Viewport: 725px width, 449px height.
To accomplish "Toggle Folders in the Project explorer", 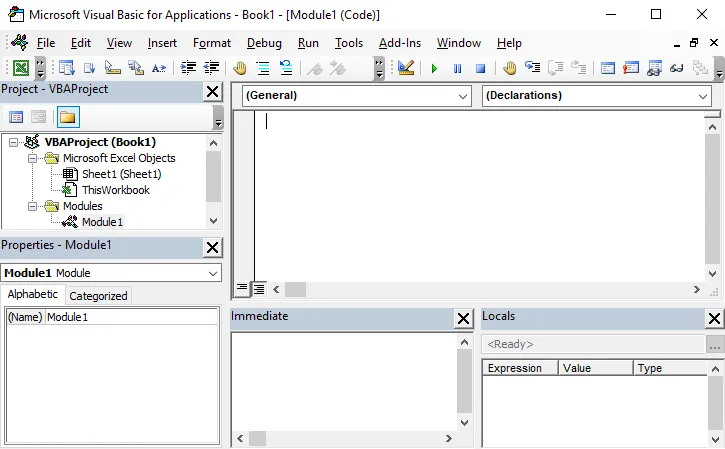I will pos(68,117).
